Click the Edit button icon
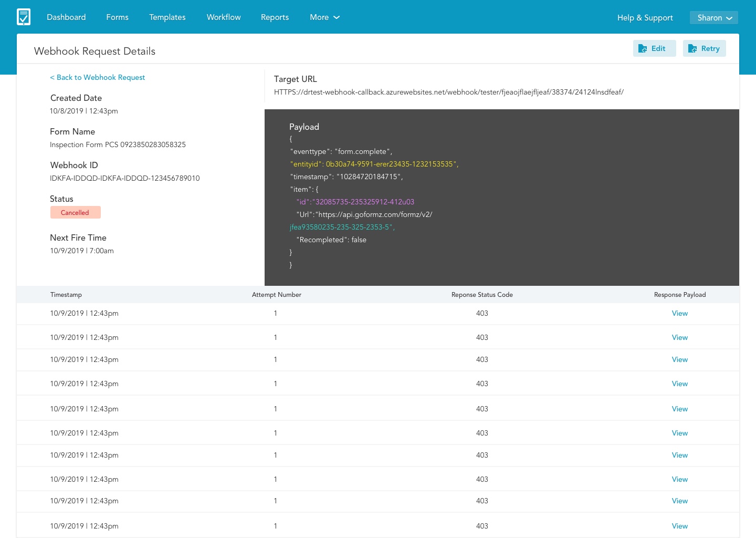756x538 pixels. pos(643,49)
